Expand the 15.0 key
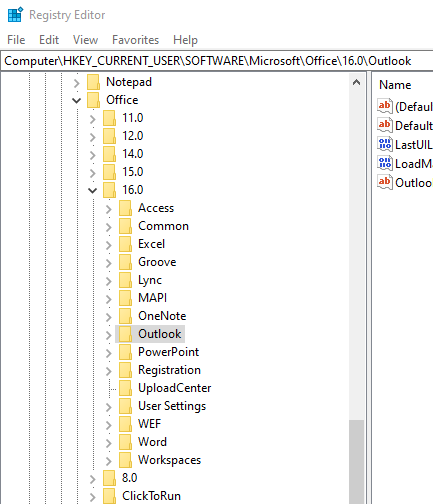433x504 pixels. point(93,172)
